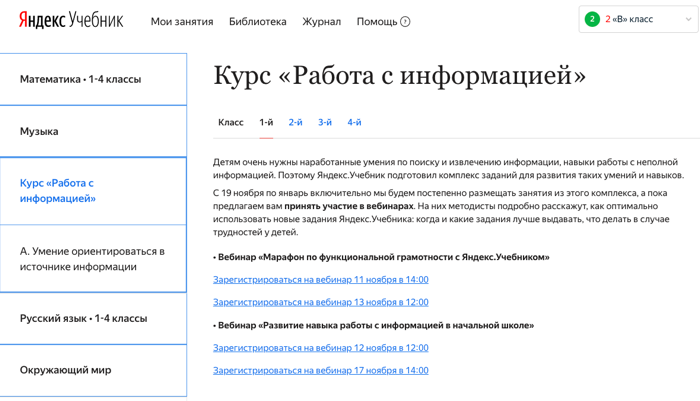Register for webinar 13 ноября в 12:00
The height and width of the screenshot is (401, 700).
(x=321, y=302)
